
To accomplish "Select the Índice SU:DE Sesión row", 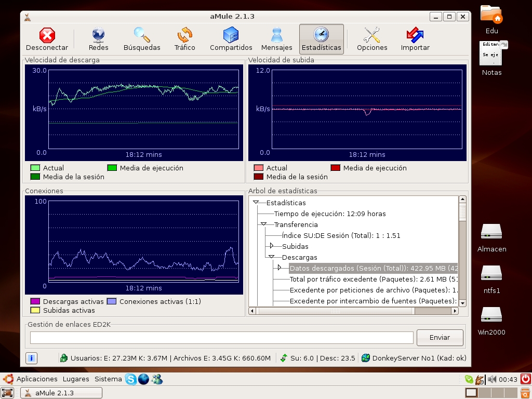I will [x=341, y=235].
